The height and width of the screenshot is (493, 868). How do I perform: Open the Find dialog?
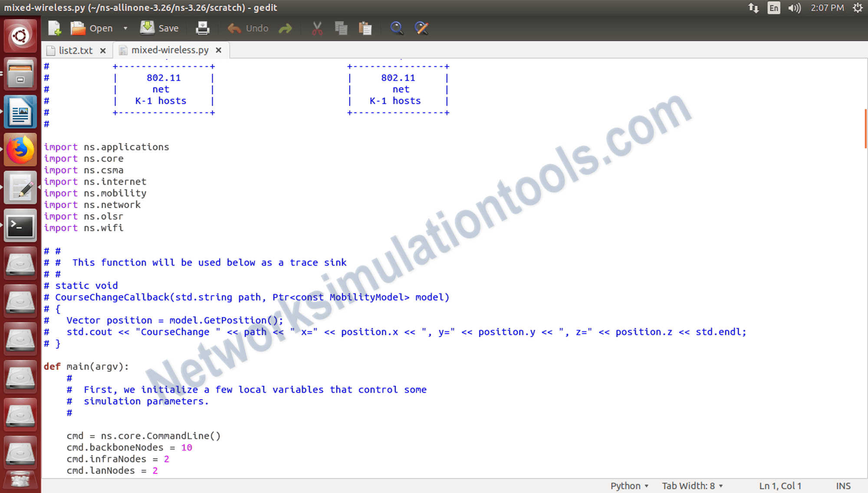click(396, 28)
